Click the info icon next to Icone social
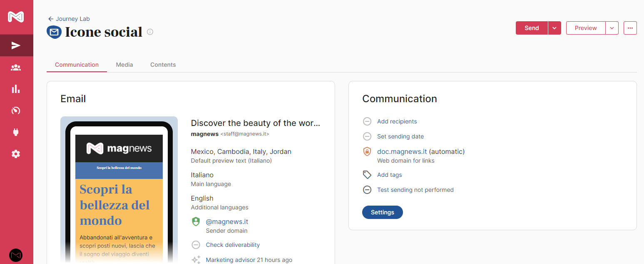This screenshot has height=264, width=644. coord(150,32)
